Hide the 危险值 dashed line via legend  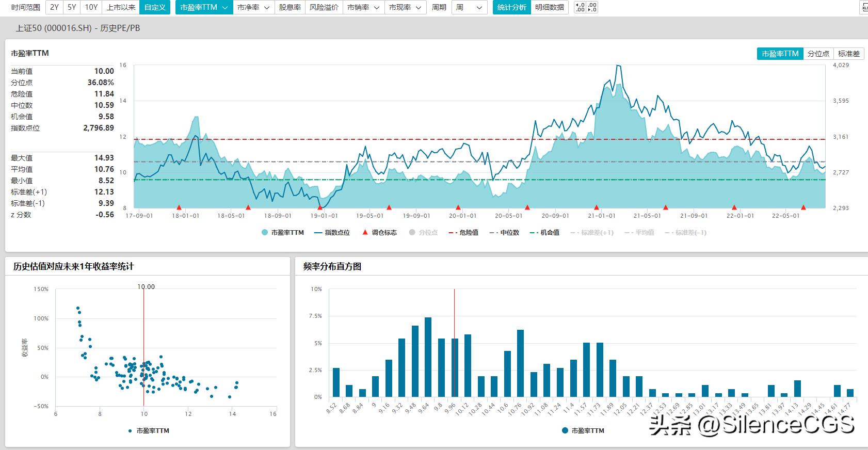tap(463, 233)
